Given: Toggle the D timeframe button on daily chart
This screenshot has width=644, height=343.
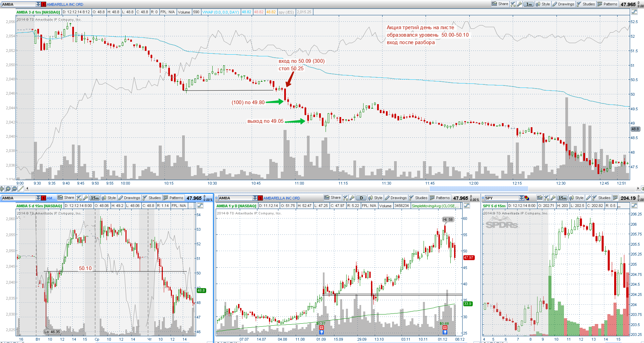Looking at the screenshot, I should click(x=361, y=198).
